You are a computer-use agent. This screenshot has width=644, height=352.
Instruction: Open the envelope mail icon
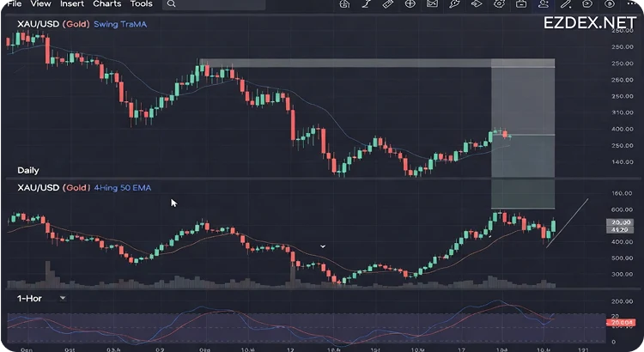pyautogui.click(x=432, y=3)
